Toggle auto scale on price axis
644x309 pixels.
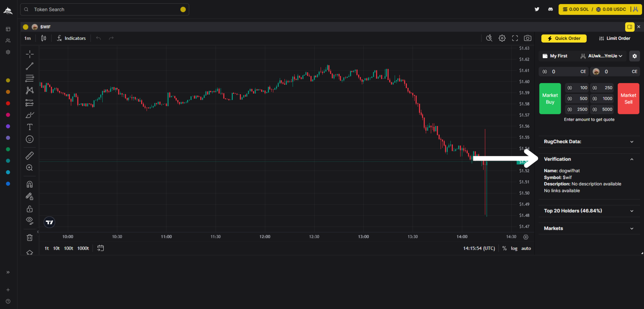526,248
